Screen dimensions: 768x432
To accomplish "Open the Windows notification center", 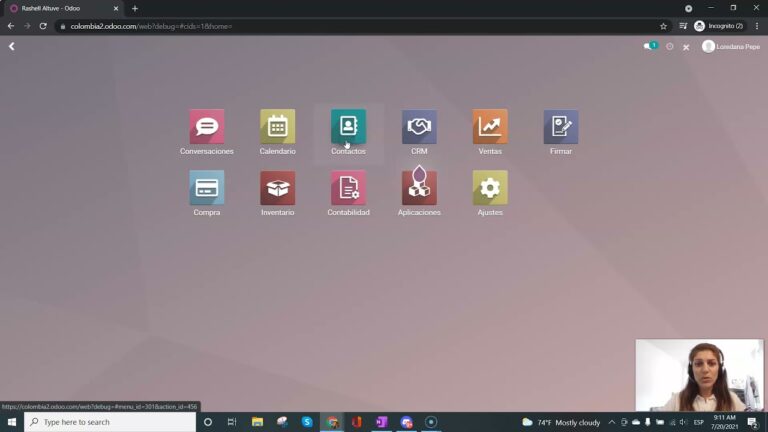I will [x=753, y=422].
